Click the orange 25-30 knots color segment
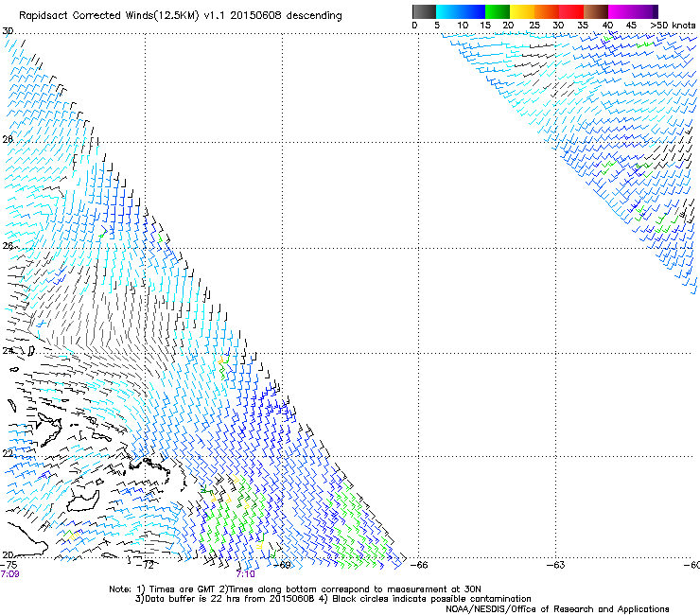 [x=547, y=11]
